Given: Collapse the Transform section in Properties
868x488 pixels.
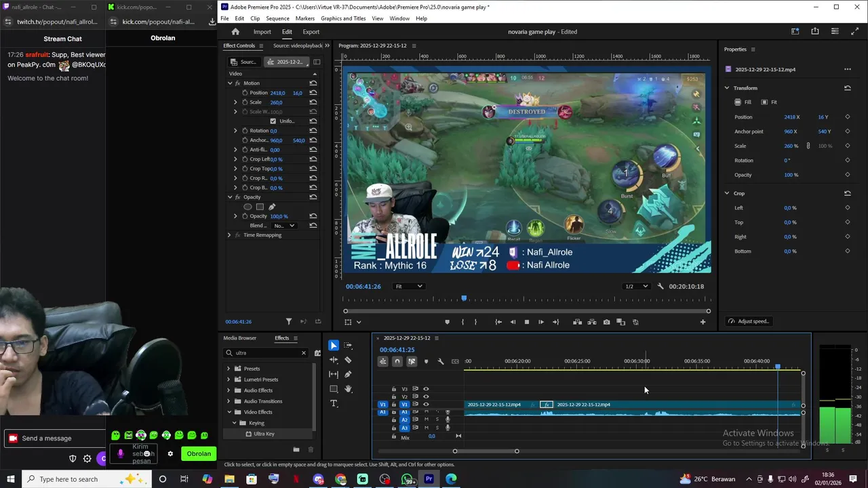Looking at the screenshot, I should click(727, 88).
